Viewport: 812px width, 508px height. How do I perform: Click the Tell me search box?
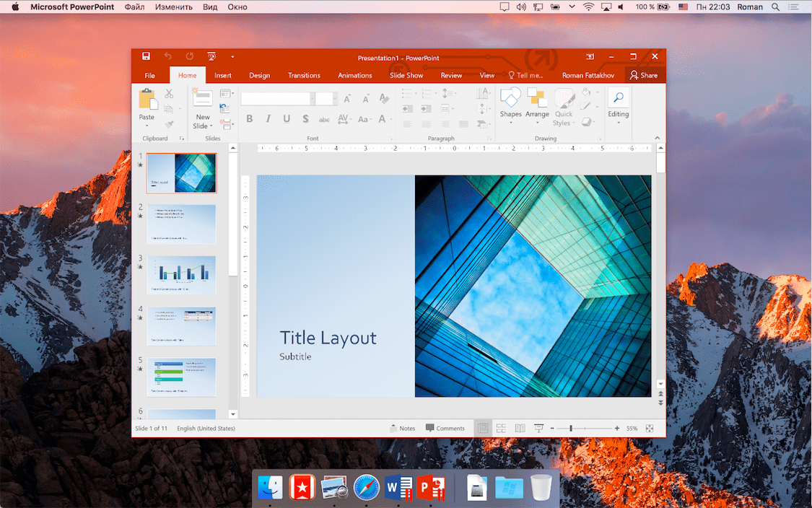pyautogui.click(x=525, y=75)
